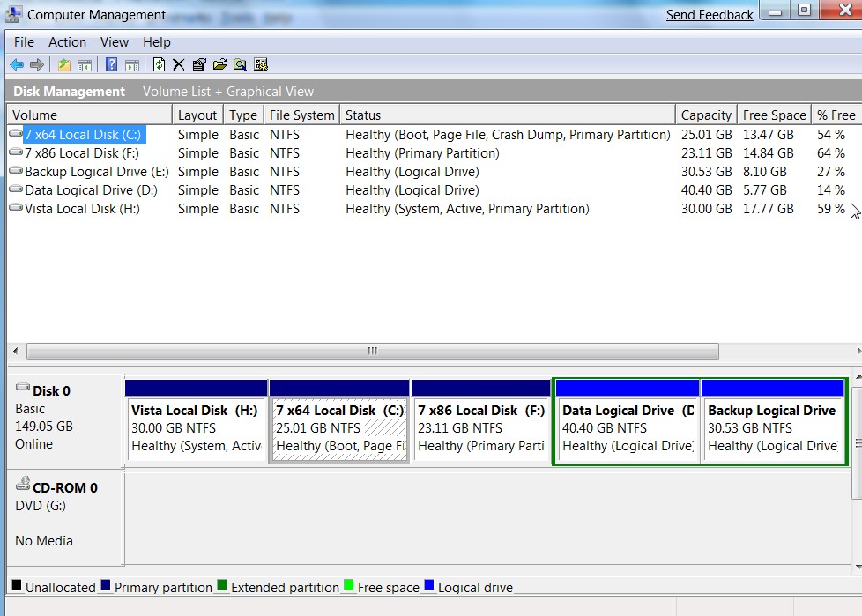Click the Delete X toolbar icon
The height and width of the screenshot is (616, 862).
pos(179,65)
